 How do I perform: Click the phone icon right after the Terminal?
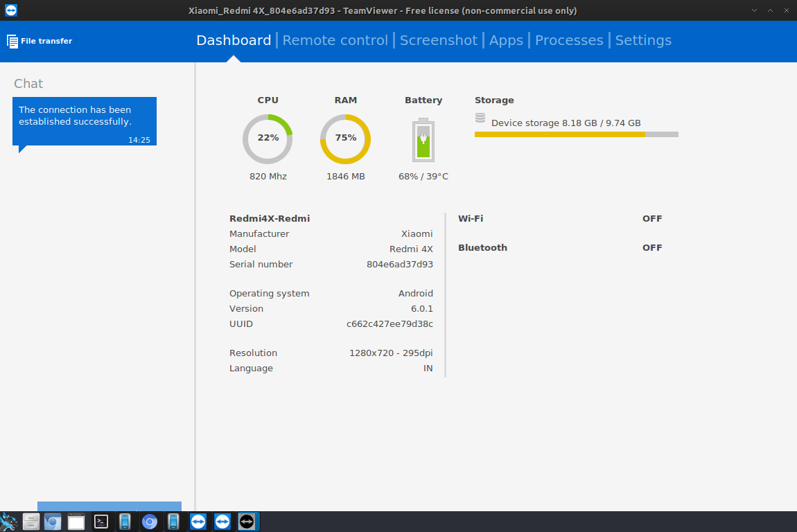tap(125, 522)
